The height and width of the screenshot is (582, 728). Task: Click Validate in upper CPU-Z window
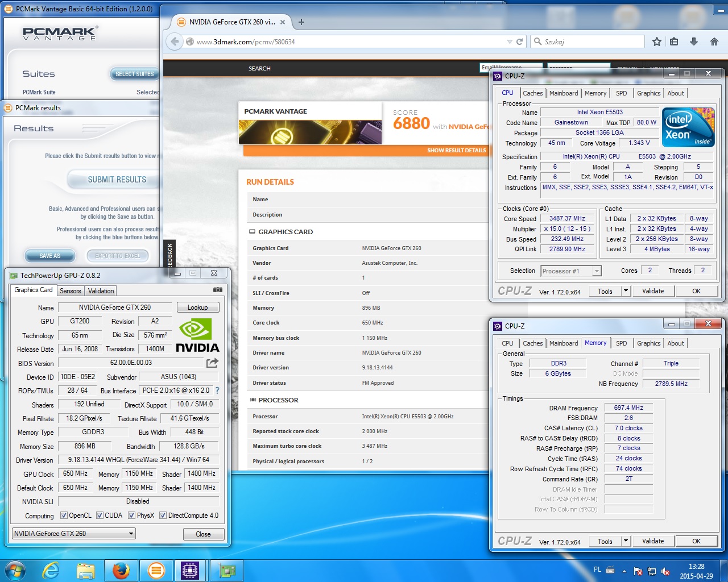click(x=653, y=291)
